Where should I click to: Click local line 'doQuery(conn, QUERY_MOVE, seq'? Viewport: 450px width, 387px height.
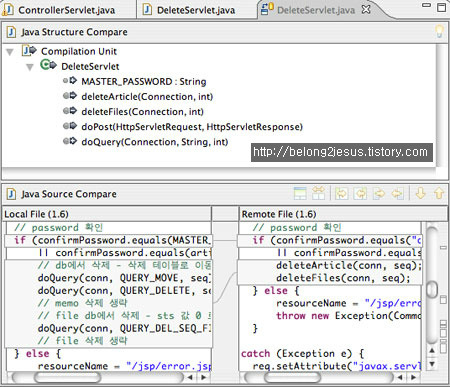tap(124, 278)
